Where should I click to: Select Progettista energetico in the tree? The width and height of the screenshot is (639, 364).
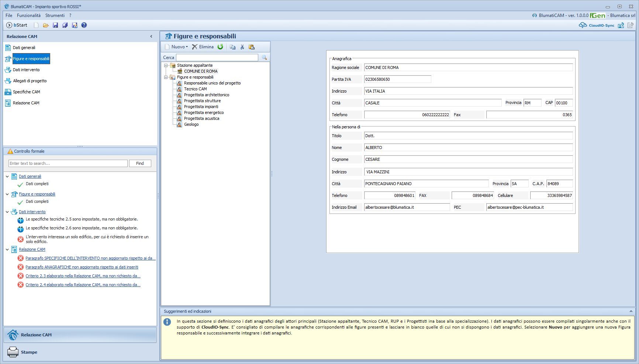click(204, 112)
